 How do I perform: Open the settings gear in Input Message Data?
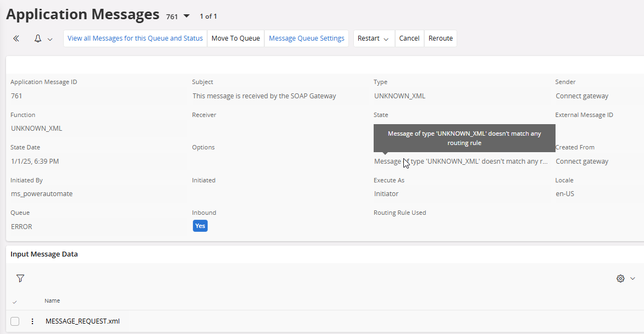pyautogui.click(x=620, y=279)
